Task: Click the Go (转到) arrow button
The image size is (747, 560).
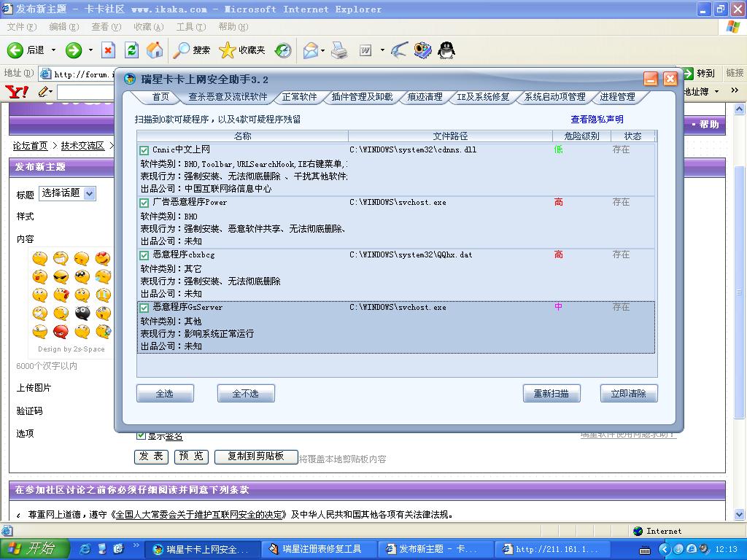Action: tap(700, 74)
